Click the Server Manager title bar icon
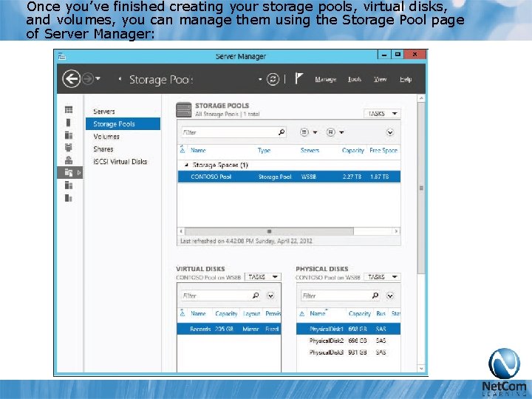Image resolution: width=532 pixels, height=399 pixels. (61, 56)
